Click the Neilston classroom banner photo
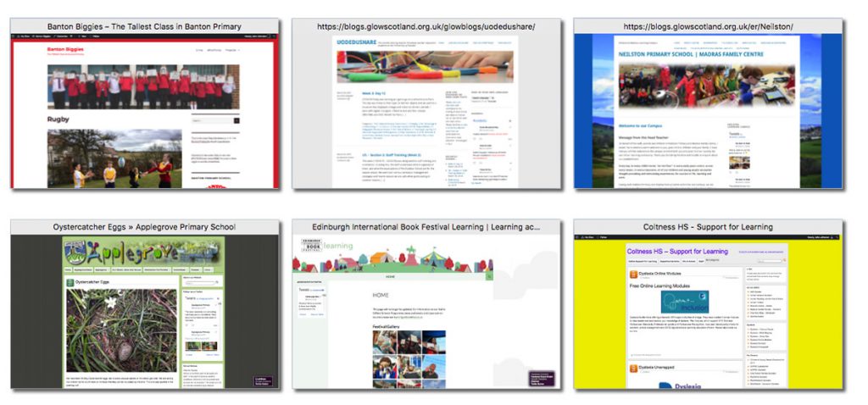Viewport: 868px width, 405px height. tap(707, 86)
